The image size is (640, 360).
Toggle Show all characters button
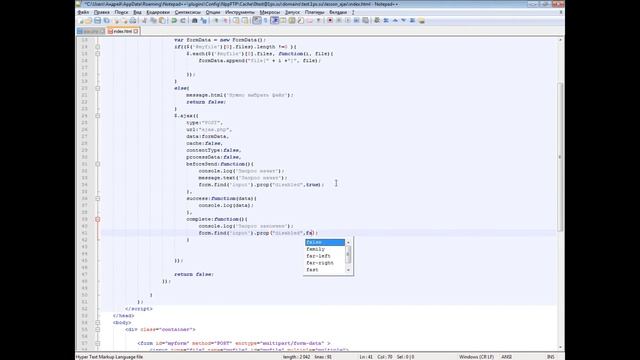click(x=266, y=20)
